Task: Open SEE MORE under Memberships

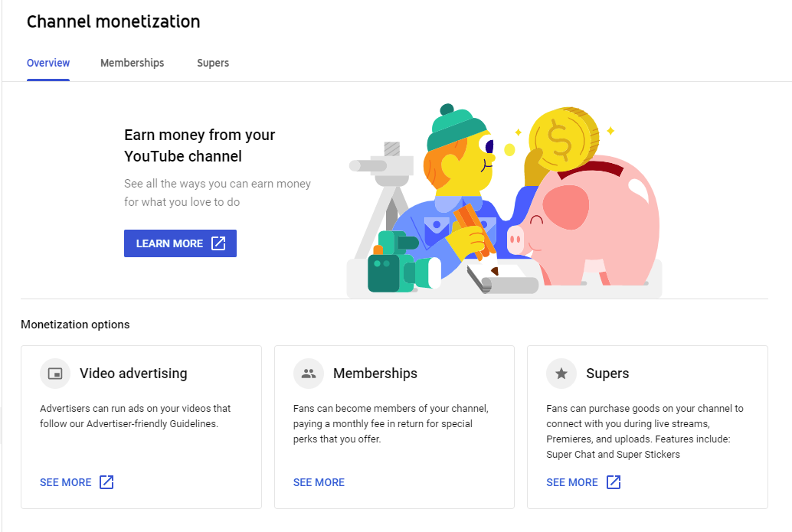Action: tap(319, 482)
